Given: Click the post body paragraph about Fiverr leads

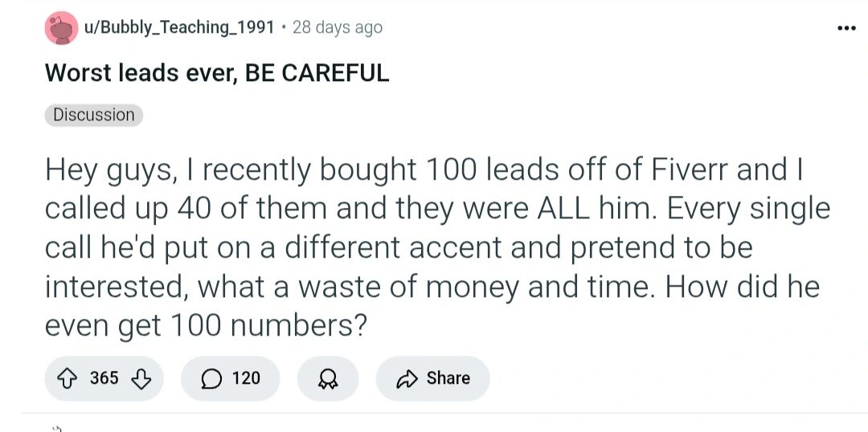Looking at the screenshot, I should 437,248.
